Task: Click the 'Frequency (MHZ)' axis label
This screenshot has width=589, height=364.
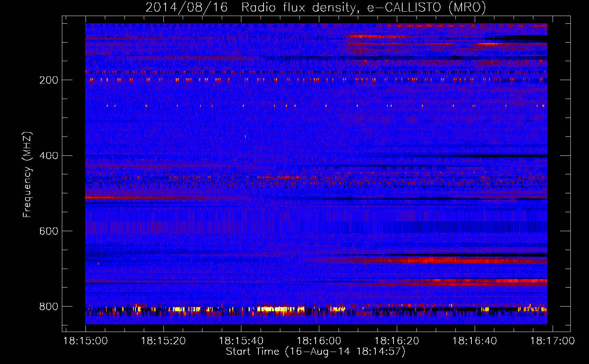Action: click(27, 175)
